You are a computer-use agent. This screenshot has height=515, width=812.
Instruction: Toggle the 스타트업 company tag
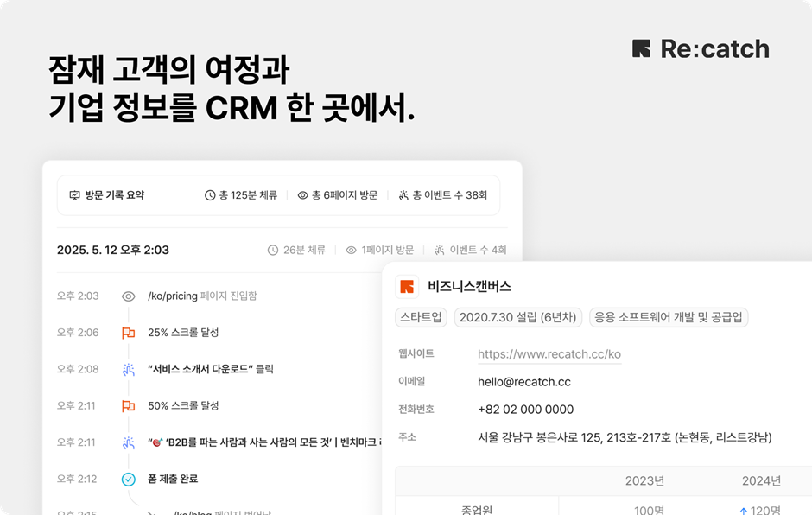421,317
